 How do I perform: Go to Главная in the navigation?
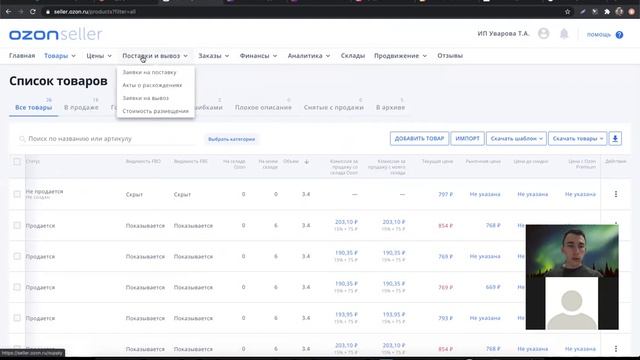[x=22, y=56]
